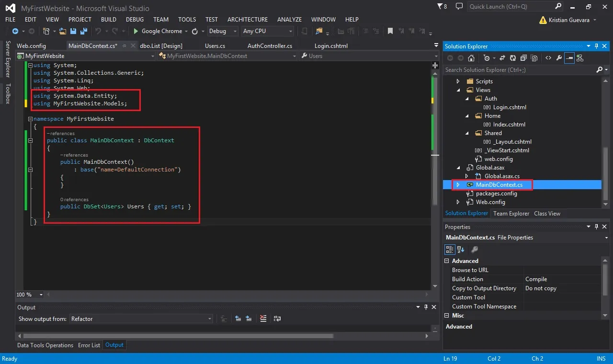Click the browser Refresh icon in toolbar

(x=195, y=31)
